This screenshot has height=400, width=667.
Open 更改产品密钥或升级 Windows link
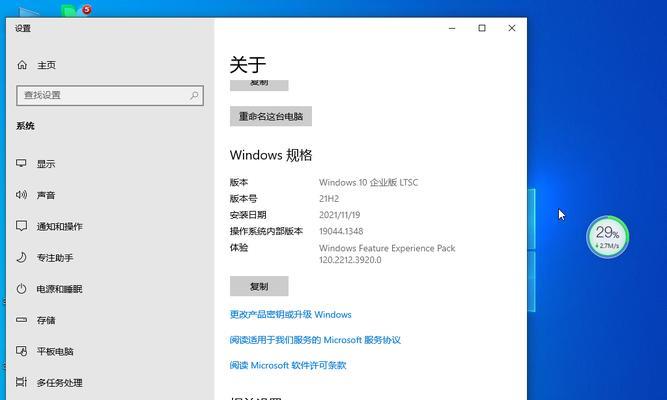[291, 314]
